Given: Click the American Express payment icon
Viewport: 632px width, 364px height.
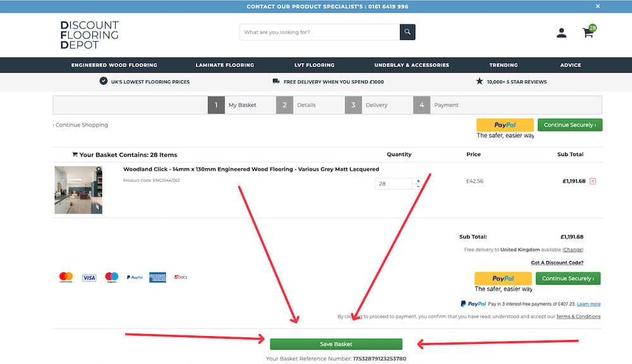Looking at the screenshot, I should pyautogui.click(x=157, y=277).
